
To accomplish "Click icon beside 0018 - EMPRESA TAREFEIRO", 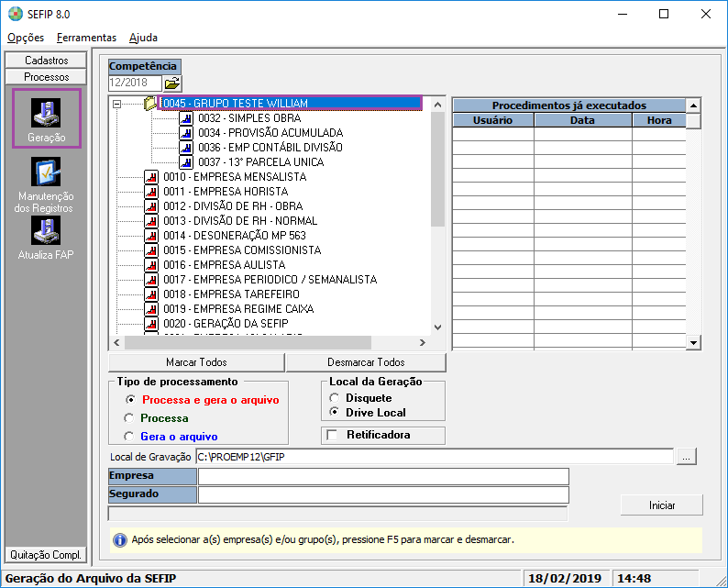I will pyautogui.click(x=151, y=294).
